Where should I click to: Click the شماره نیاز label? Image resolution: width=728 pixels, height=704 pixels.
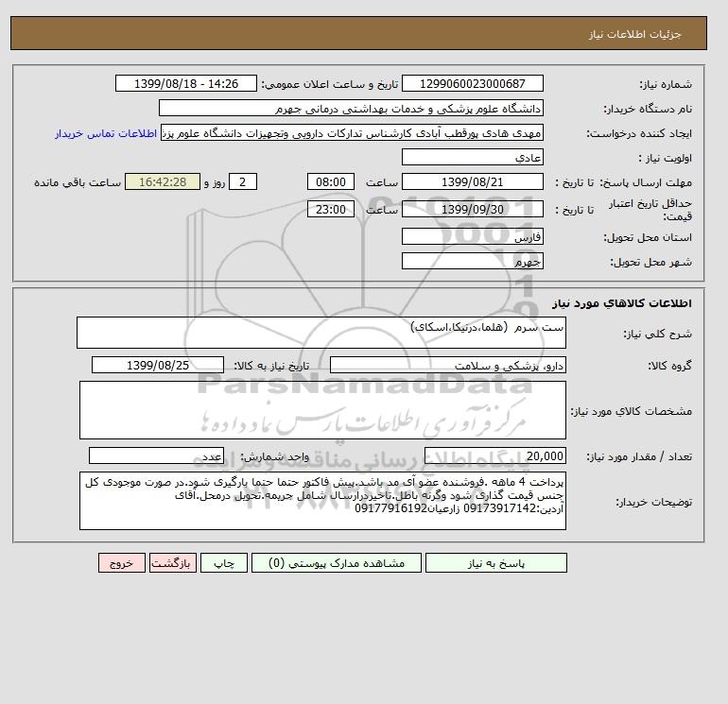click(666, 84)
